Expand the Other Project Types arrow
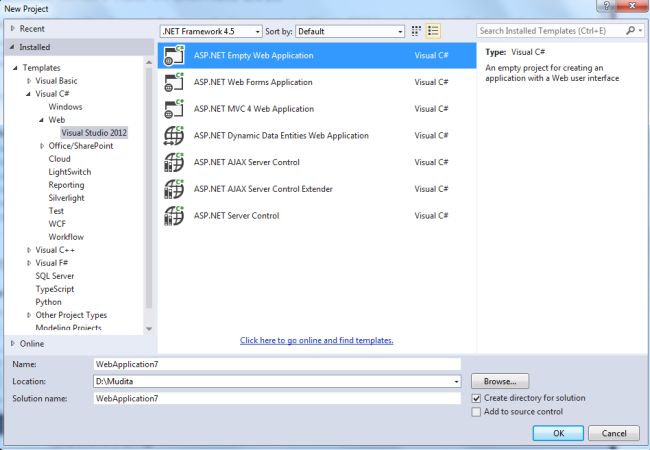Screen dimensions: 650x450 point(29,315)
